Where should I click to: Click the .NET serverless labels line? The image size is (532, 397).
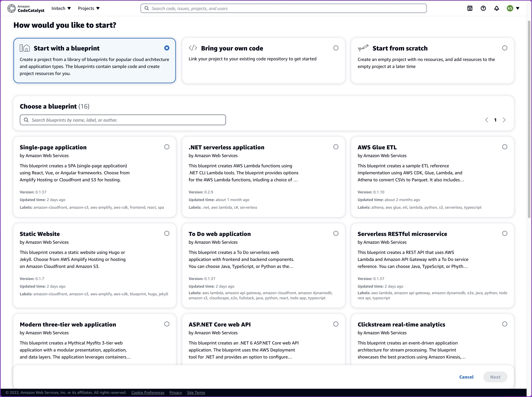click(223, 207)
